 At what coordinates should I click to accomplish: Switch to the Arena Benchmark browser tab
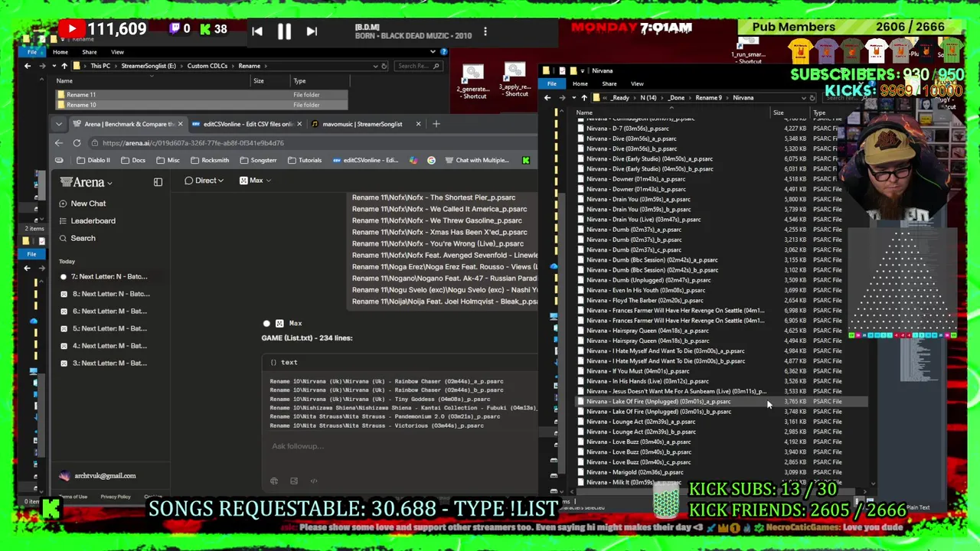click(x=127, y=124)
